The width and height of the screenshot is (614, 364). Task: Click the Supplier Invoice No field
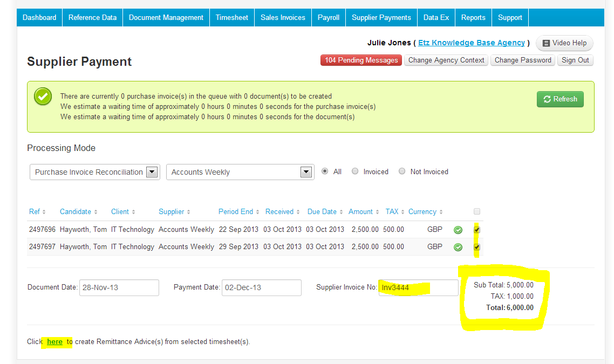[x=418, y=287]
